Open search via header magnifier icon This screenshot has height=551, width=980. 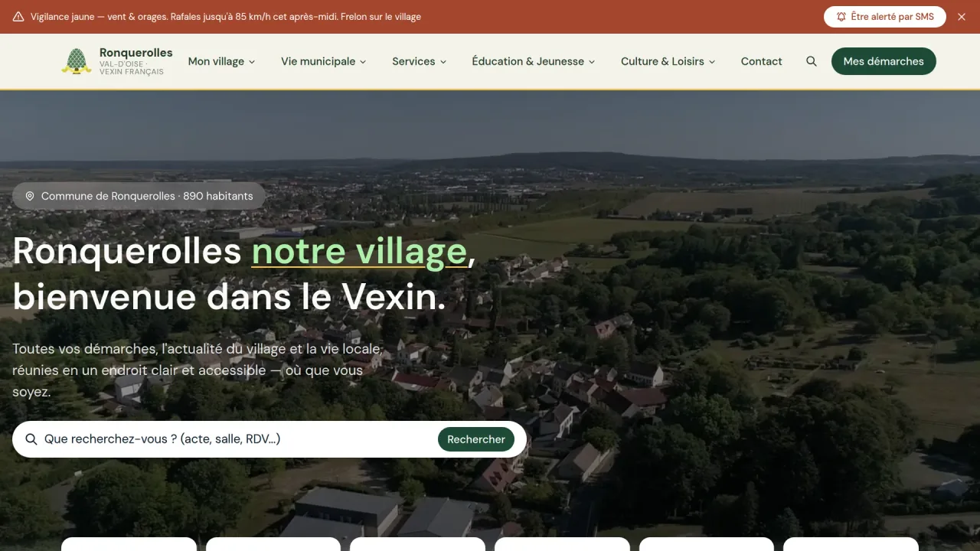coord(812,61)
